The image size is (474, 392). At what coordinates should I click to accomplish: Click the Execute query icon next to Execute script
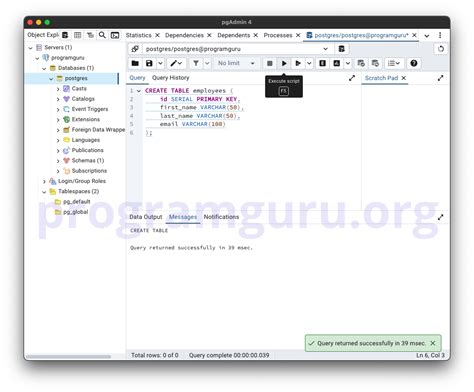click(x=298, y=63)
